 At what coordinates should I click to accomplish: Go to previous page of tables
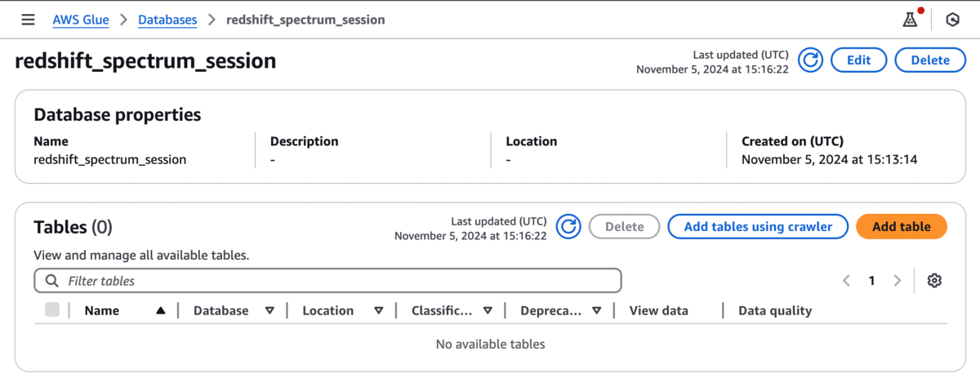(846, 281)
